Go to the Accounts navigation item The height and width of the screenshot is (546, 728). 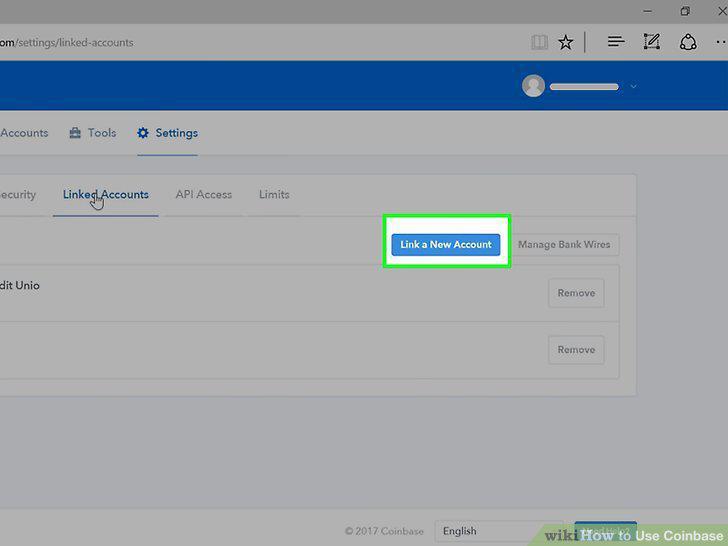point(24,133)
